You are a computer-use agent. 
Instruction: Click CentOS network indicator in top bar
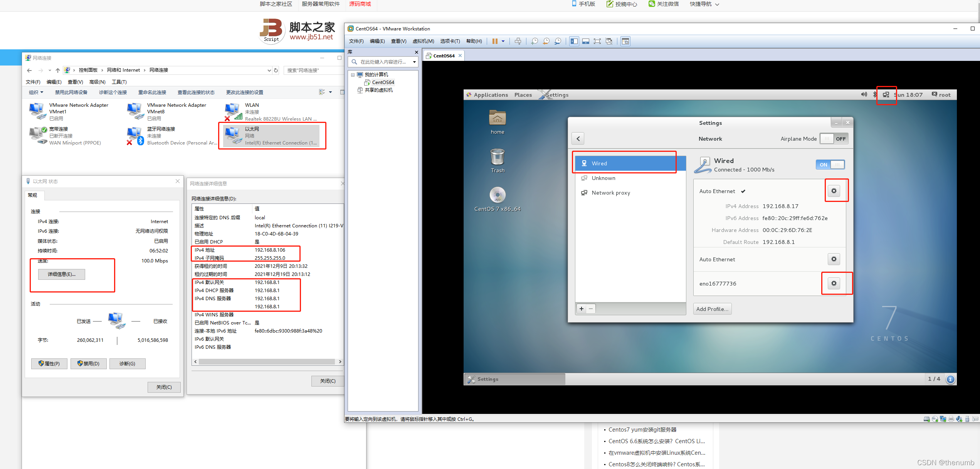tap(886, 95)
